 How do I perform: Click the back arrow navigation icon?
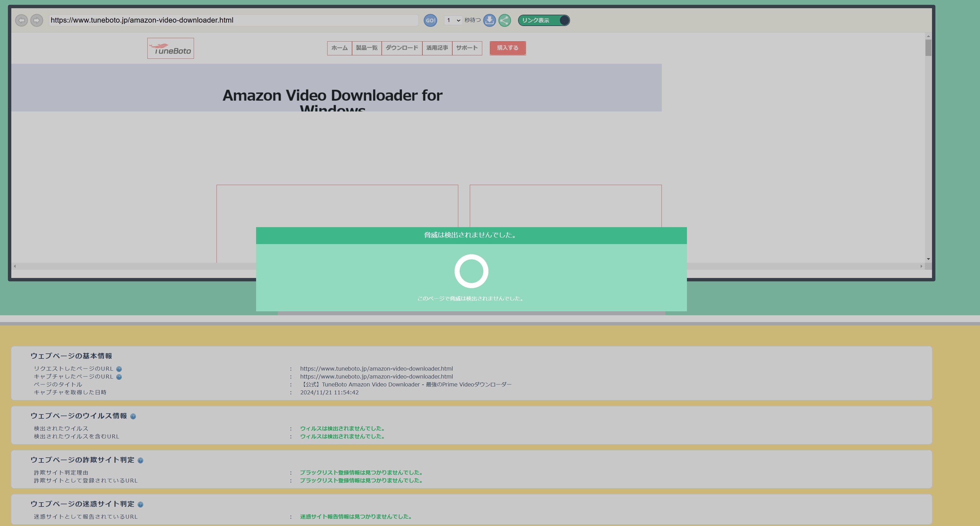click(x=22, y=20)
